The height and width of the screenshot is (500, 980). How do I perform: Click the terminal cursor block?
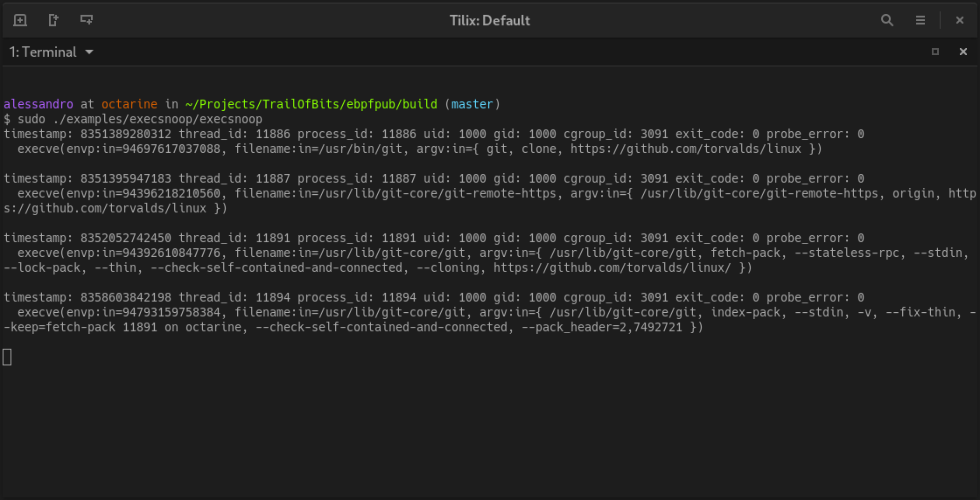[7, 357]
